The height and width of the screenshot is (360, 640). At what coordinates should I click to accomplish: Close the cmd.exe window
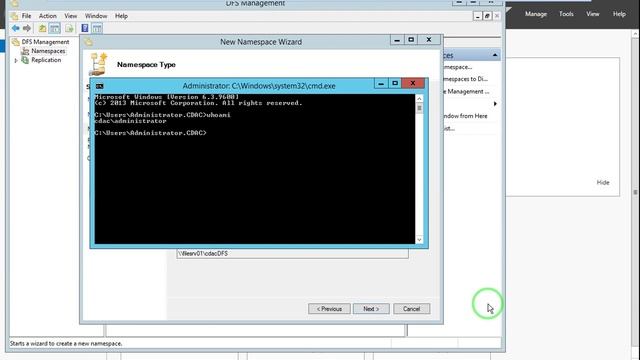click(413, 83)
